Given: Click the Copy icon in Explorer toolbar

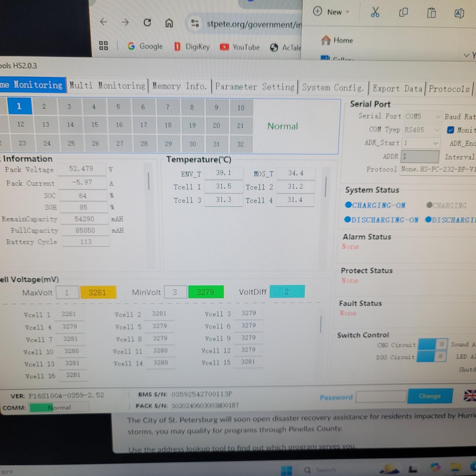Looking at the screenshot, I should (x=403, y=13).
